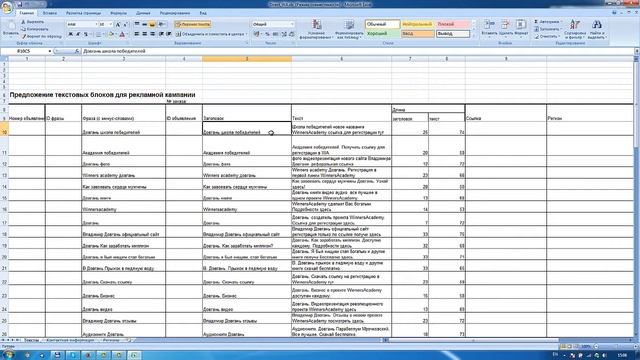Click the Paste (Вставить) clipboard icon
640x360 pixels.
coord(10,27)
